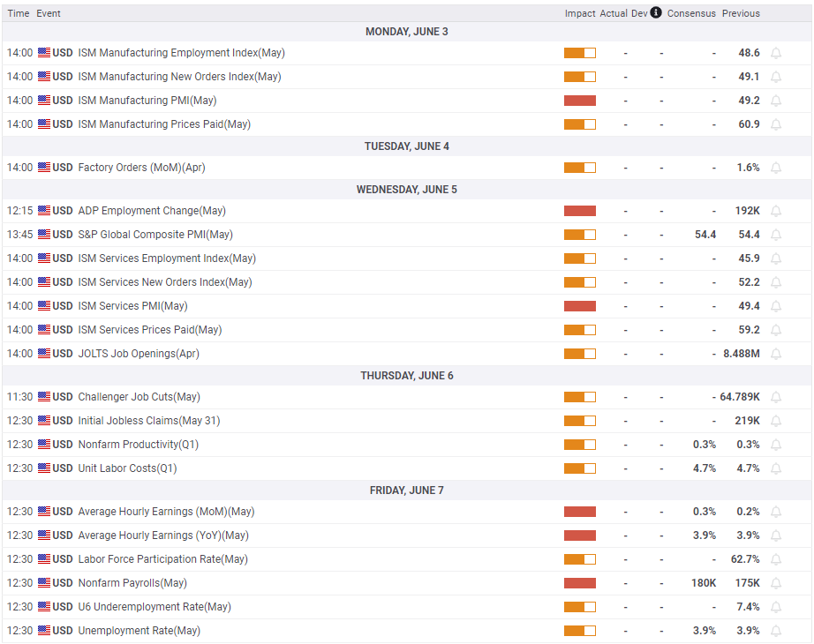The height and width of the screenshot is (644, 814).
Task: Expand the ISM Manufacturing Prices Paid row
Action: point(164,124)
